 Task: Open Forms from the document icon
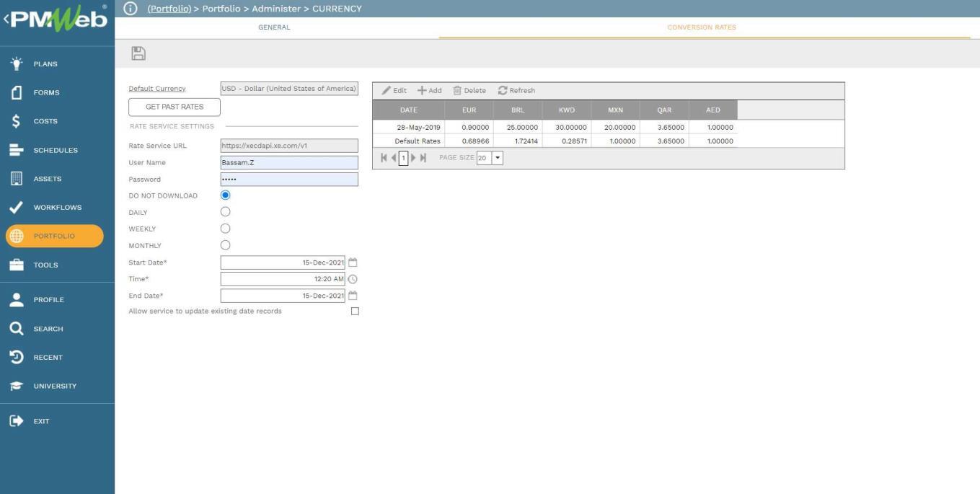(16, 92)
